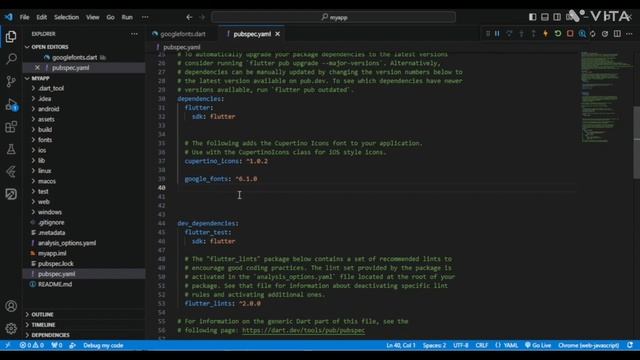Open pubspec.lock file
This screenshot has height=360, width=640.
tap(56, 264)
